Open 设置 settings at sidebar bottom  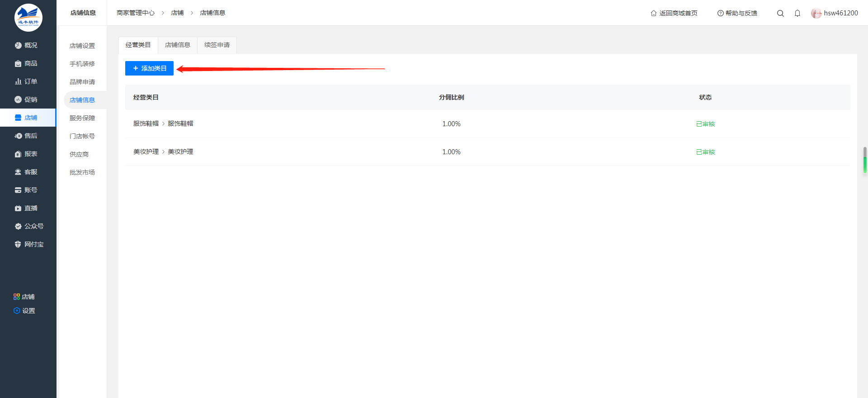[24, 311]
